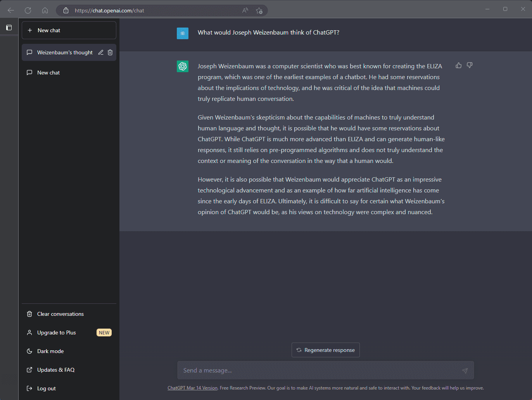Click the NEW badge
The height and width of the screenshot is (400, 532).
click(104, 332)
